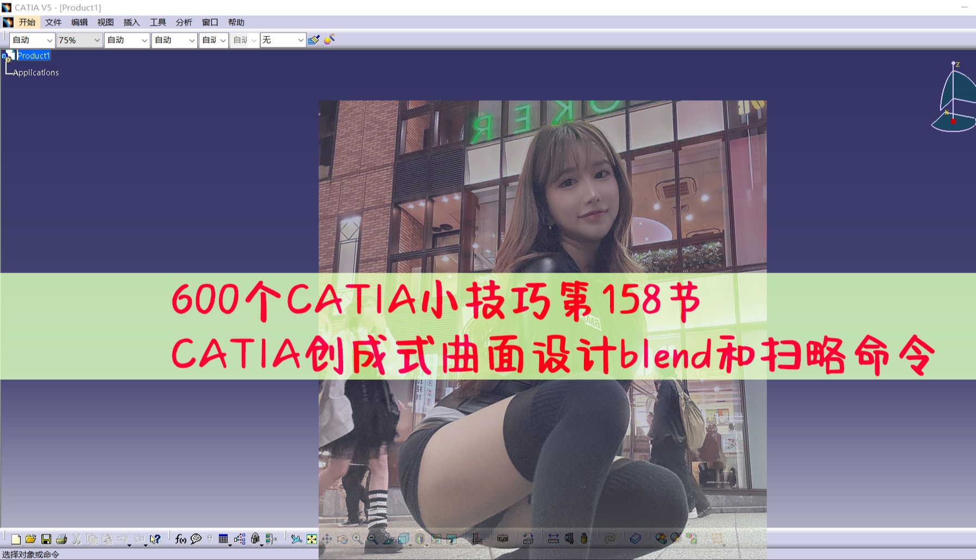
Task: Use the Zoom In magnifier tool
Action: coord(357,539)
